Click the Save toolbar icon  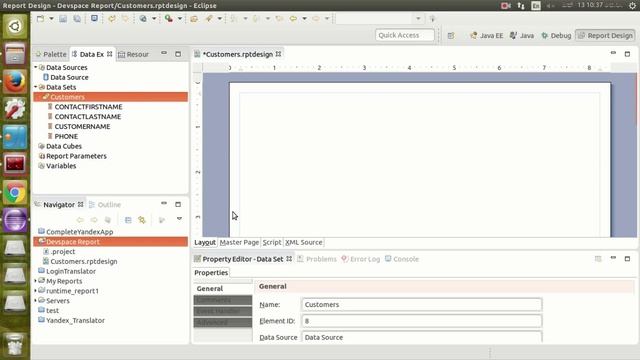click(63, 19)
